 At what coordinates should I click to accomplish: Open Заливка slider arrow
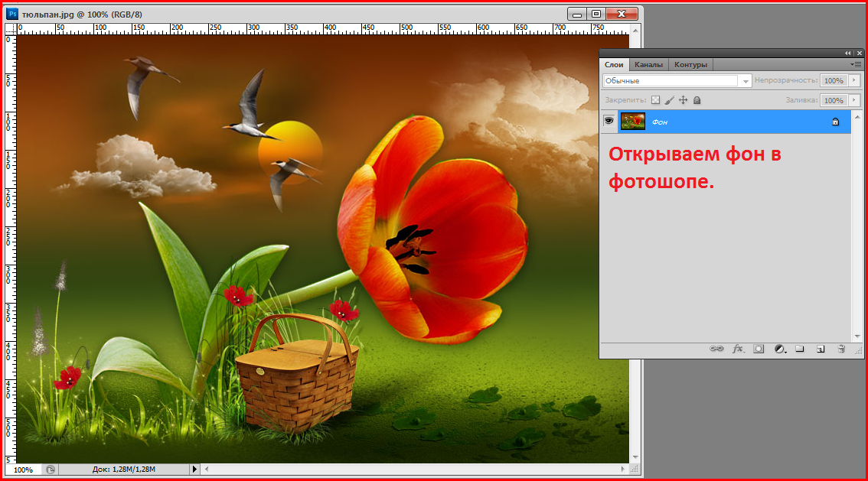[x=854, y=100]
